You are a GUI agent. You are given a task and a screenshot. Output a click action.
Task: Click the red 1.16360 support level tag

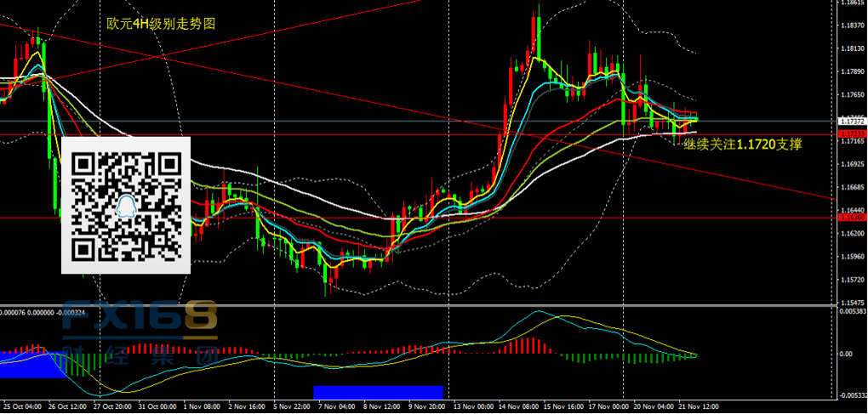(x=851, y=218)
